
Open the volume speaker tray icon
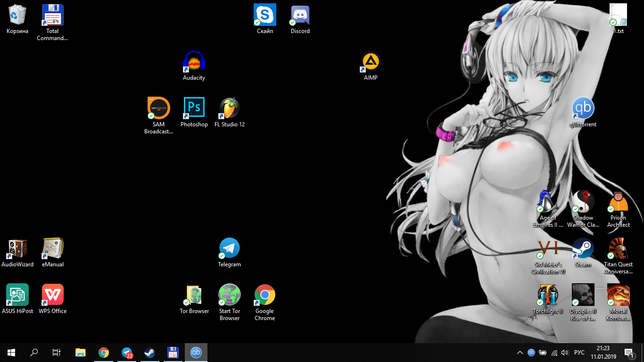565,353
